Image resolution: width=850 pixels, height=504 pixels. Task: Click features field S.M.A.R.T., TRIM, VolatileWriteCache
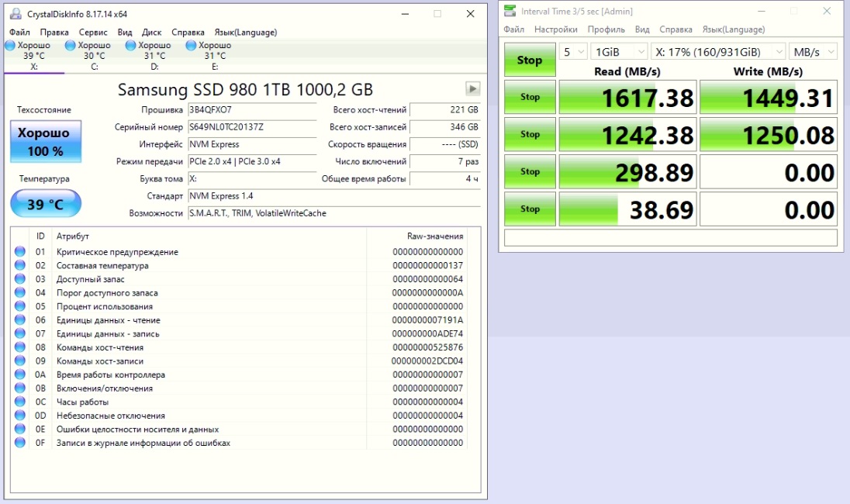coord(334,213)
